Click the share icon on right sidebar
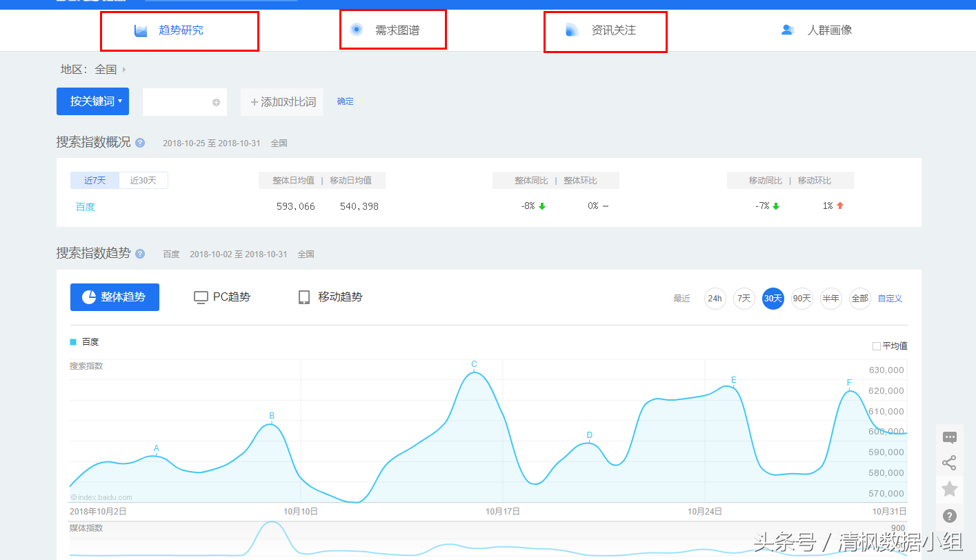The width and height of the screenshot is (976, 560). tap(949, 463)
